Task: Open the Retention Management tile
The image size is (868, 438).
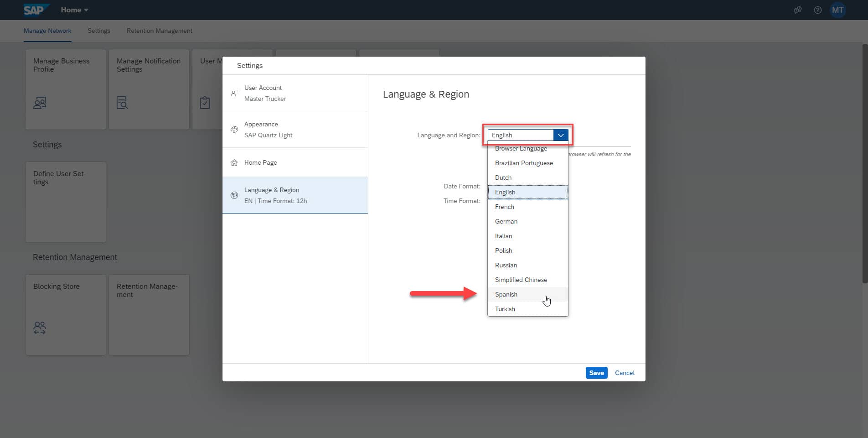Action: [x=149, y=315]
